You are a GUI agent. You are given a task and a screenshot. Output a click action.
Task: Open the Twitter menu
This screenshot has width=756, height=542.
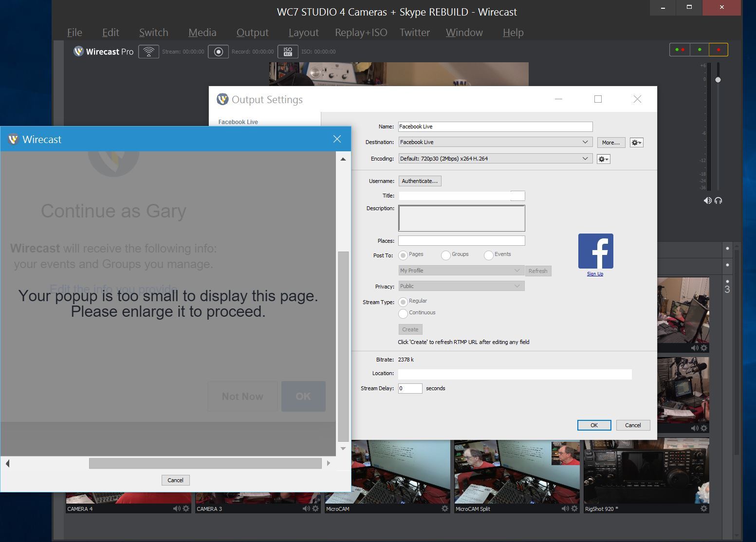[415, 33]
